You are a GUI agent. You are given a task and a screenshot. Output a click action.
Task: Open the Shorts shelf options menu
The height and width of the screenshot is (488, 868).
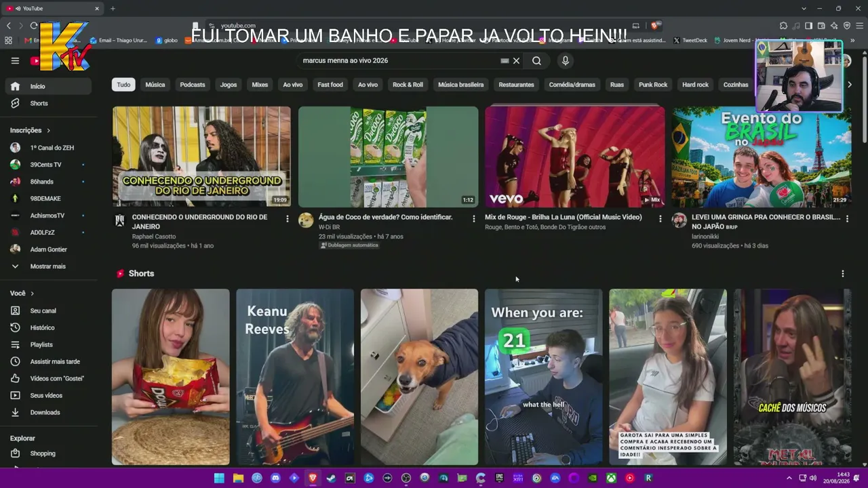pos(843,274)
